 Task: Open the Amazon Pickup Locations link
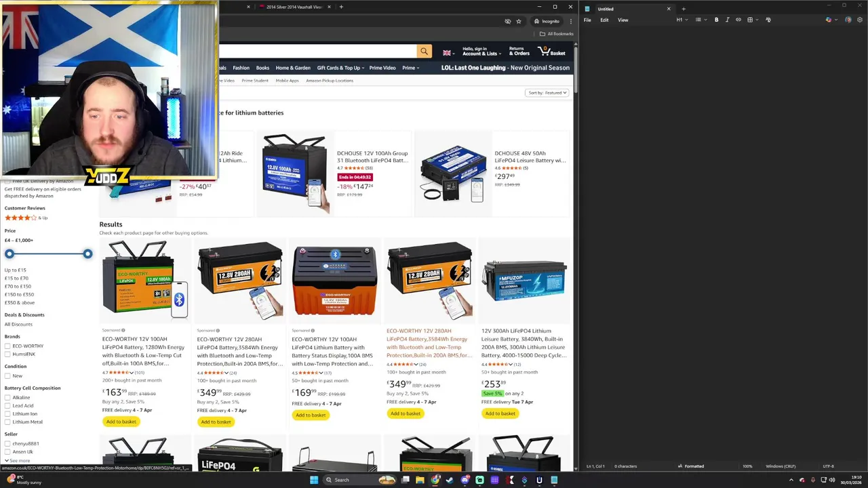(x=330, y=81)
